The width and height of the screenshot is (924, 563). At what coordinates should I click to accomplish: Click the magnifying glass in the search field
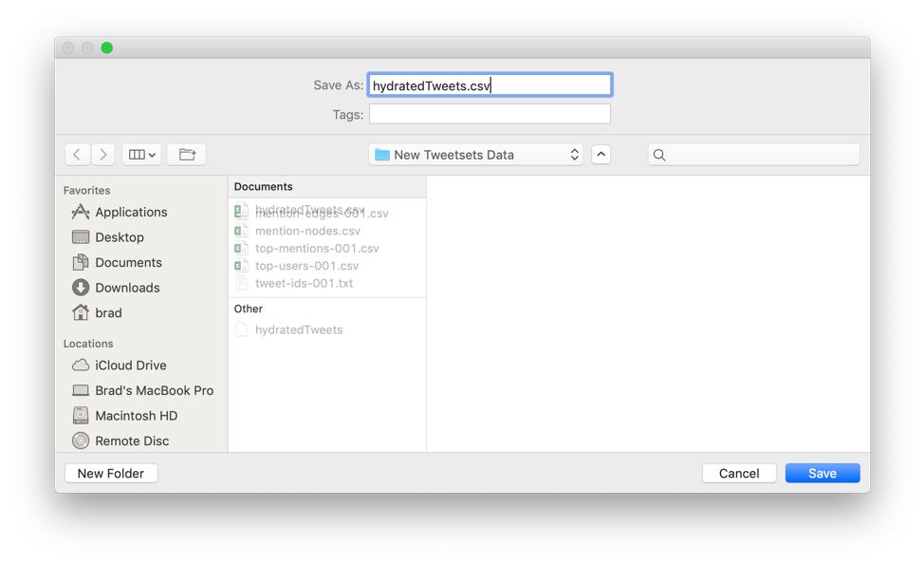(659, 154)
